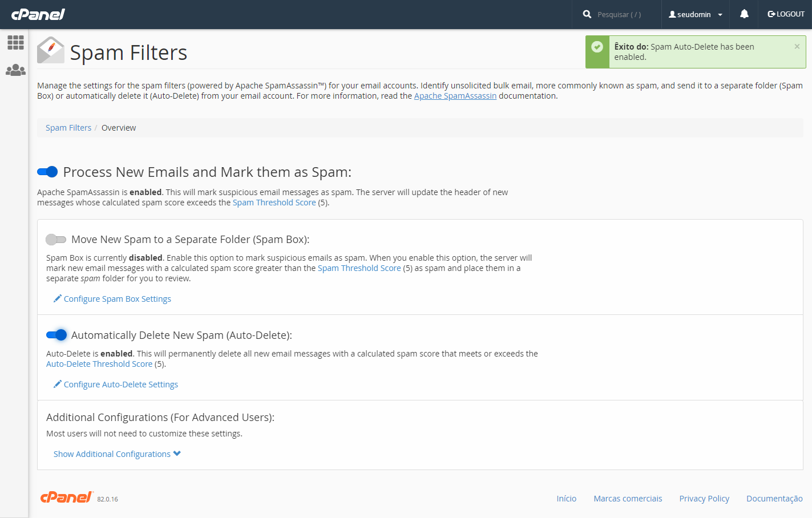
Task: Expand Show Additional Configurations
Action: tap(117, 454)
